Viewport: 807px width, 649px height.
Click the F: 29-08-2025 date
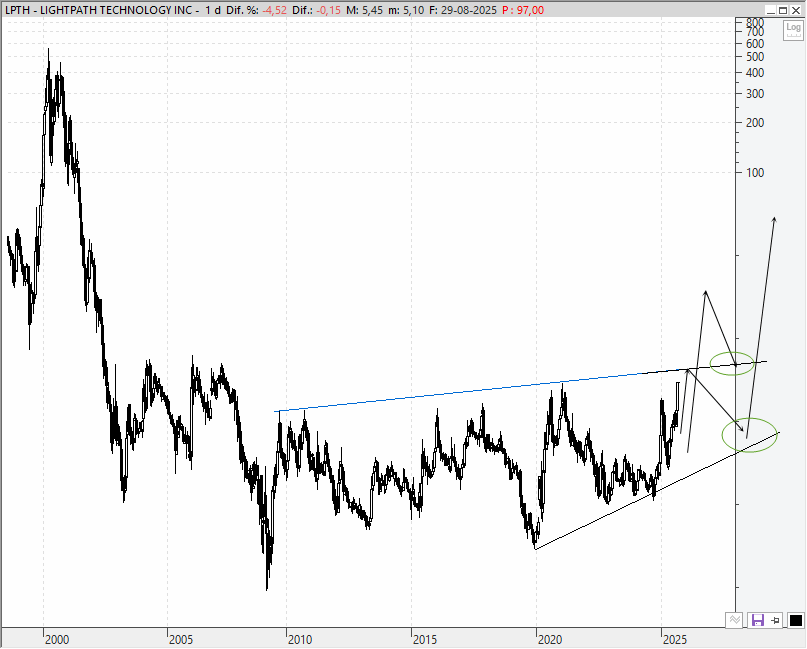click(463, 10)
